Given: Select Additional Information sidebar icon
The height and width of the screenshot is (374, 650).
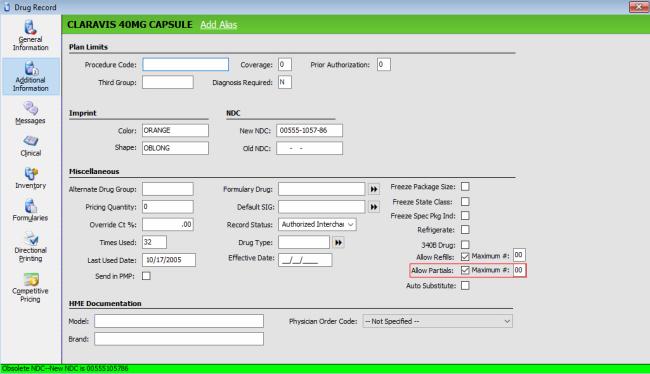Looking at the screenshot, I should coord(30,68).
